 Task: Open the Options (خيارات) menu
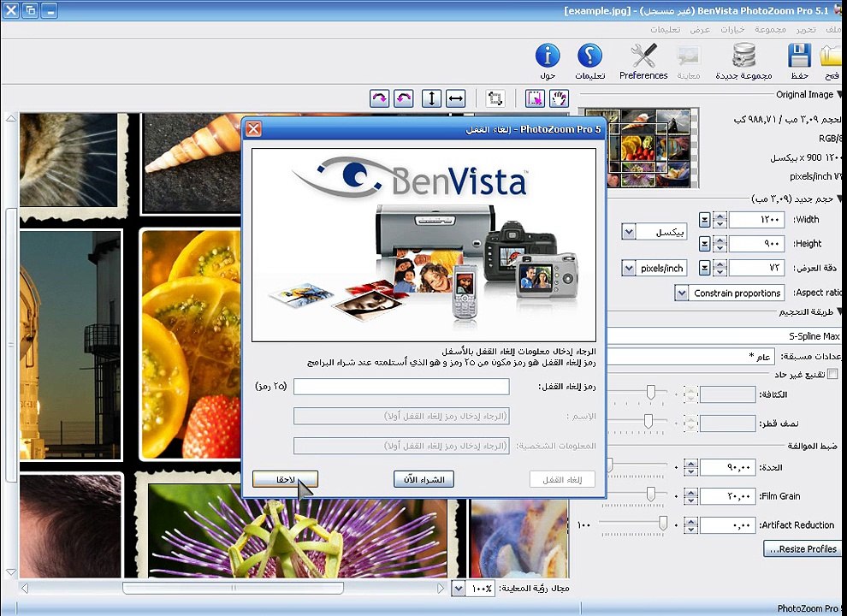[732, 29]
